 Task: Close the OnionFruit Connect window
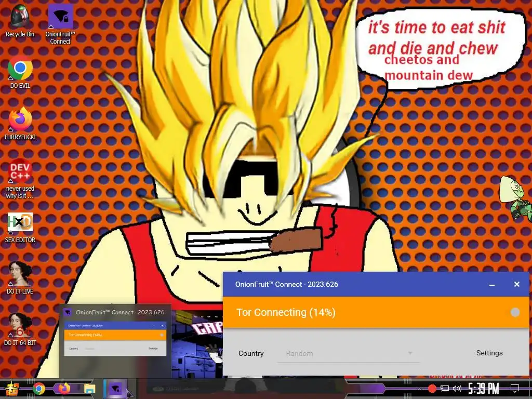click(x=517, y=284)
